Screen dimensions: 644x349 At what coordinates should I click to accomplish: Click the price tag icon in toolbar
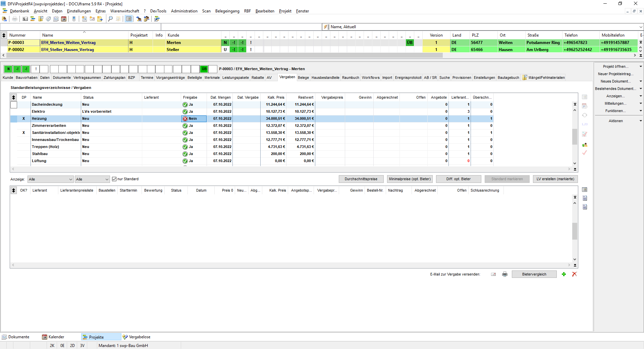pos(48,19)
